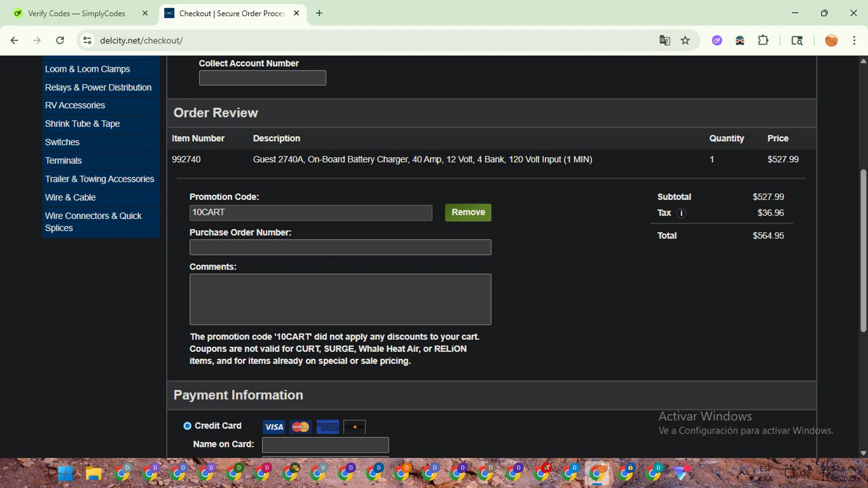Viewport: 868px width, 488px height.
Task: Open the Google Translate icon in address bar
Action: 665,41
